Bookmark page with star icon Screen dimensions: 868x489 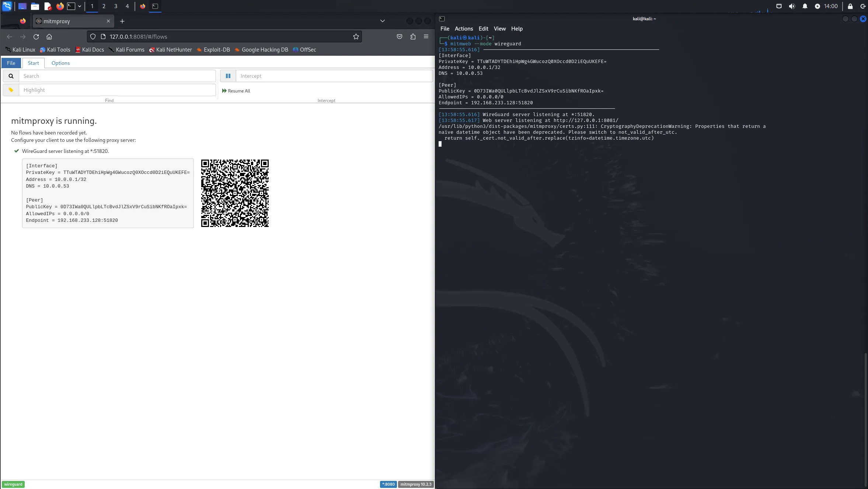[356, 36]
